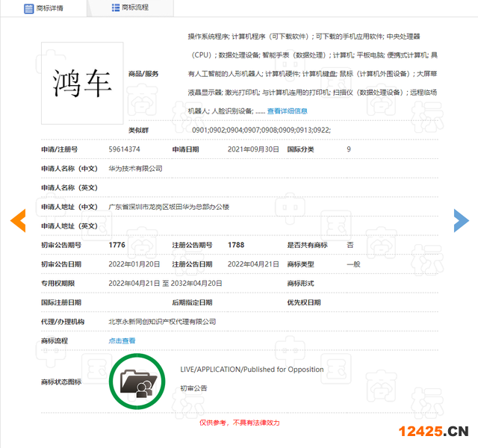Click LIVE/APPLICATION/Published for Opposition status text

coord(252,370)
